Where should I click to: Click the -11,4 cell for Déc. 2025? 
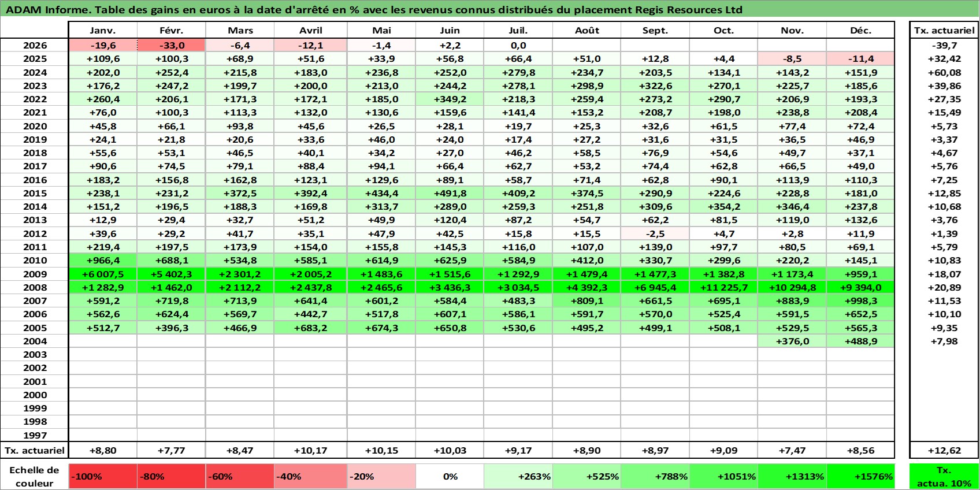pos(860,58)
